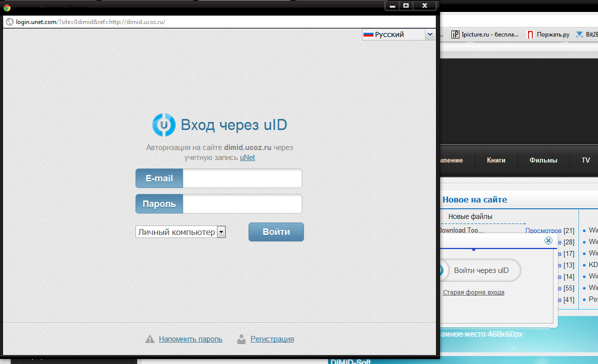Viewport: 598px width, 364px height.
Task: Click the Ipicture.ru bookmark label
Action: tap(490, 34)
